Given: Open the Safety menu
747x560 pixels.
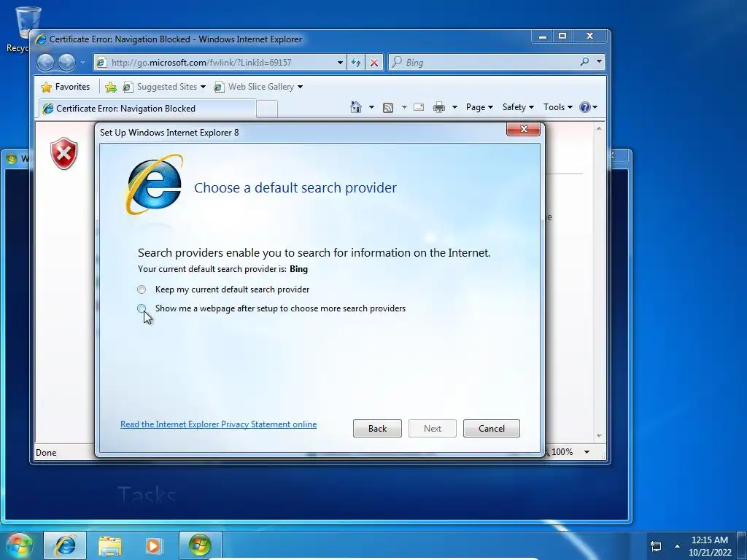Looking at the screenshot, I should 519,107.
